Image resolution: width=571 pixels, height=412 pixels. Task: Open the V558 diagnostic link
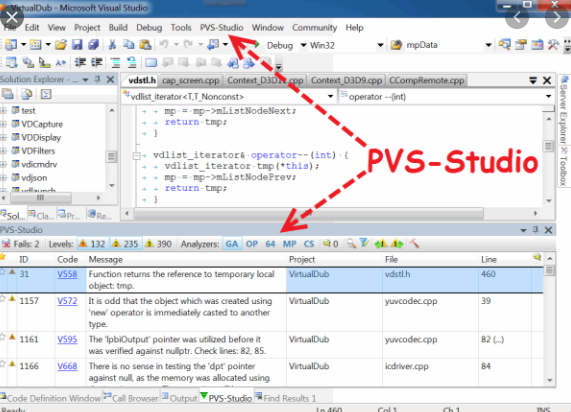click(67, 274)
